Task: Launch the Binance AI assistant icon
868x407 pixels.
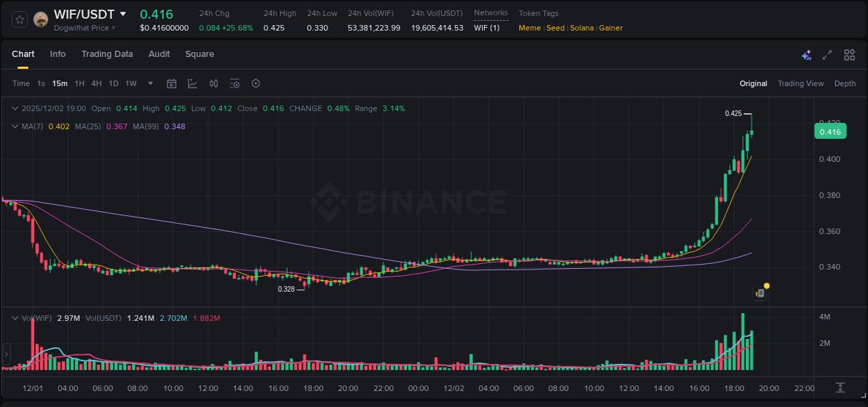Action: pos(806,54)
